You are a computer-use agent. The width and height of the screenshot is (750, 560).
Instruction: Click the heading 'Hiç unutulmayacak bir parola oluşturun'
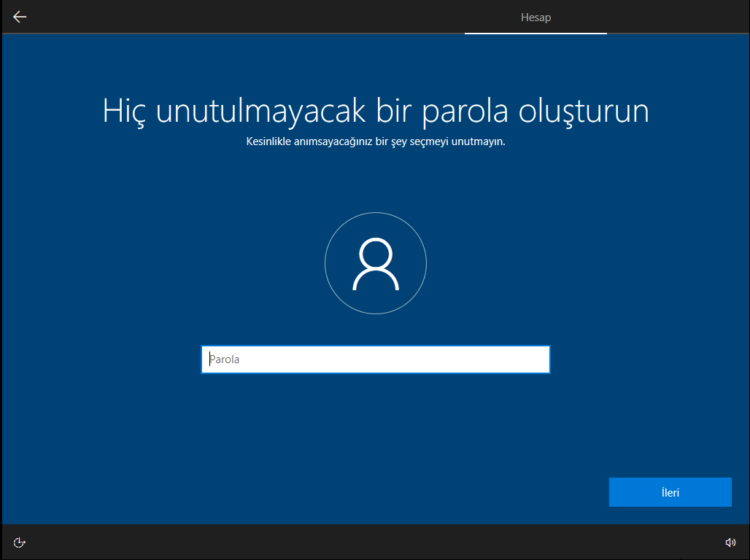point(375,111)
